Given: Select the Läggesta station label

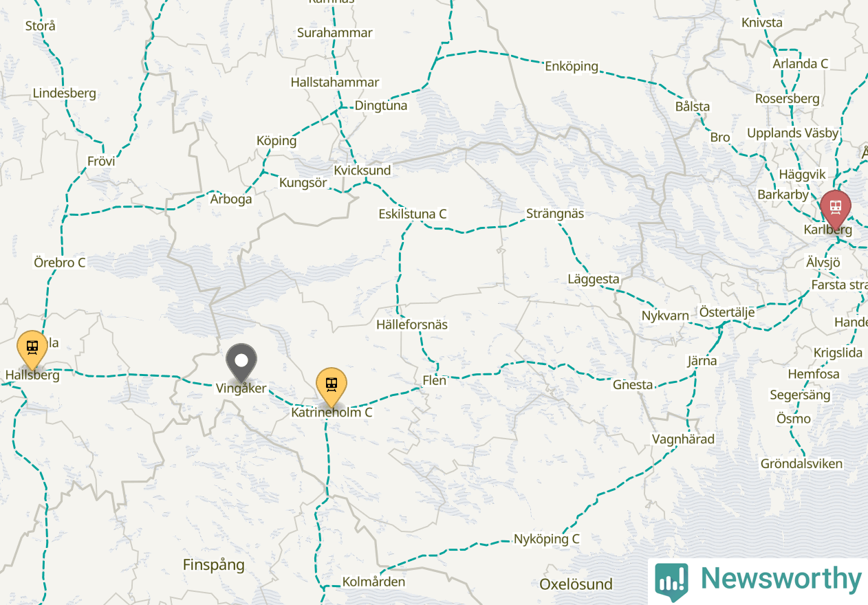Looking at the screenshot, I should 594,280.
